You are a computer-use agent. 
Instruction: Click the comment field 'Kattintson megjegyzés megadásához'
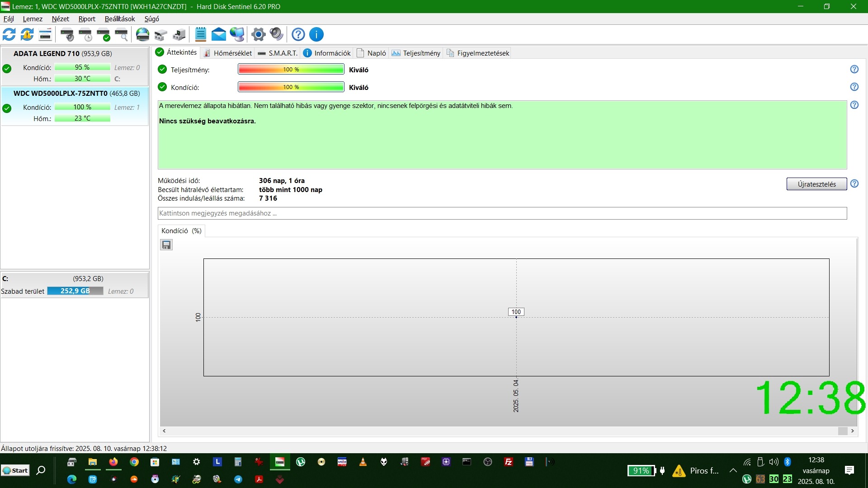(x=502, y=213)
